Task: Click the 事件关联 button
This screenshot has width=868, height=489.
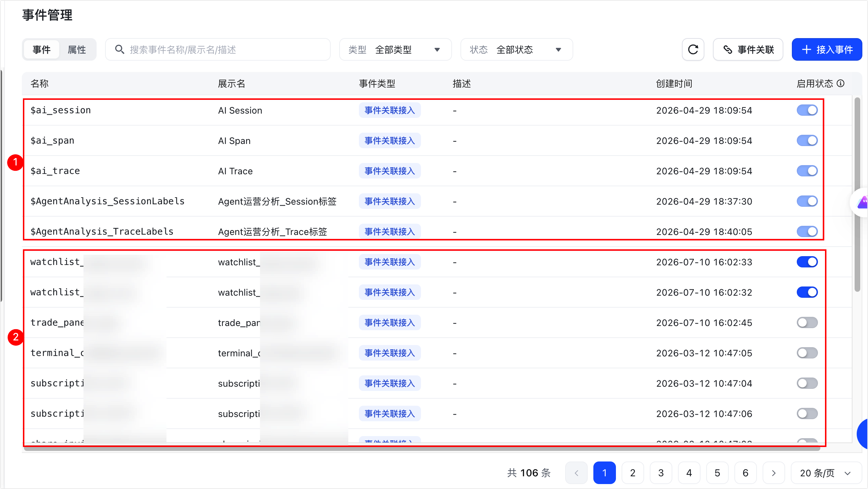Action: tap(748, 49)
